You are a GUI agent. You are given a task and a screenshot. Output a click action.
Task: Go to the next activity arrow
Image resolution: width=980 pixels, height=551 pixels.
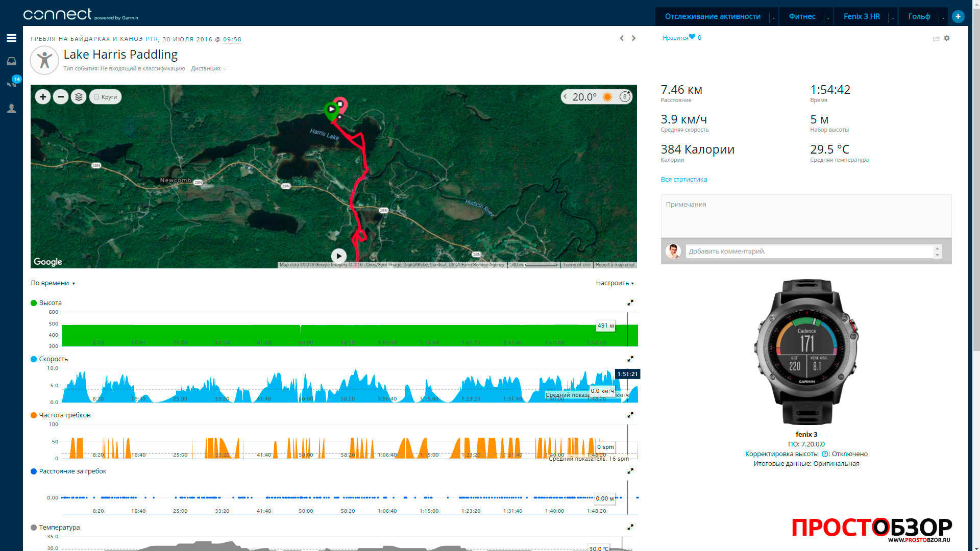tap(634, 38)
